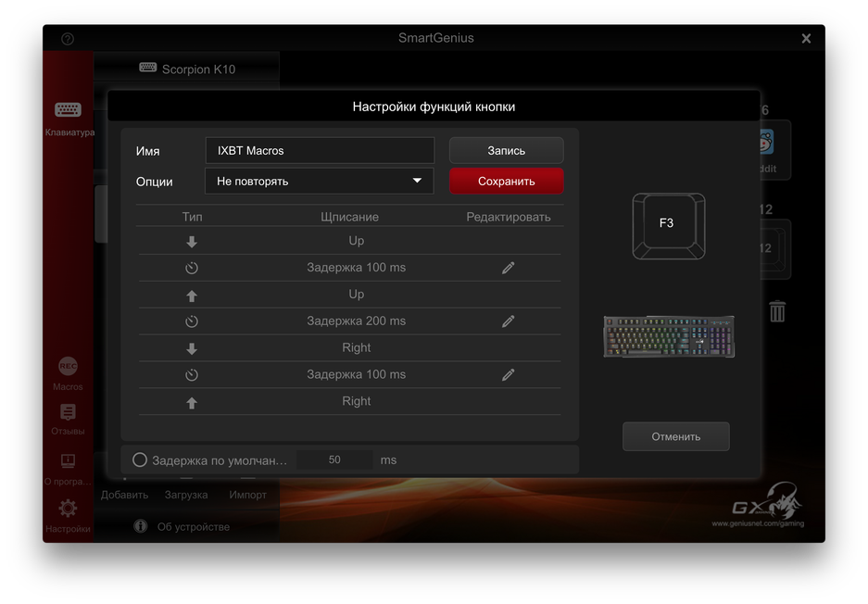The width and height of the screenshot is (868, 604).
Task: Open the Не повторять options dropdown
Action: point(320,181)
